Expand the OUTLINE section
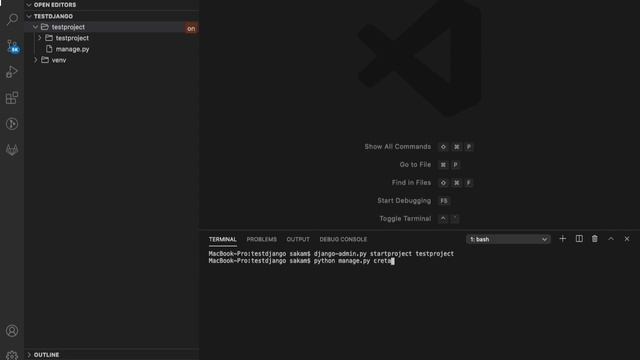This screenshot has height=360, width=640. [29, 355]
